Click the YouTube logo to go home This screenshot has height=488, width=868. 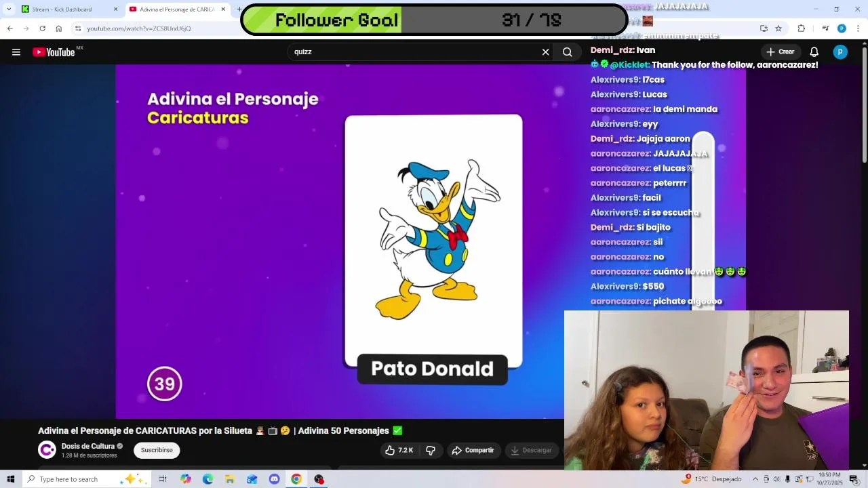coord(54,52)
